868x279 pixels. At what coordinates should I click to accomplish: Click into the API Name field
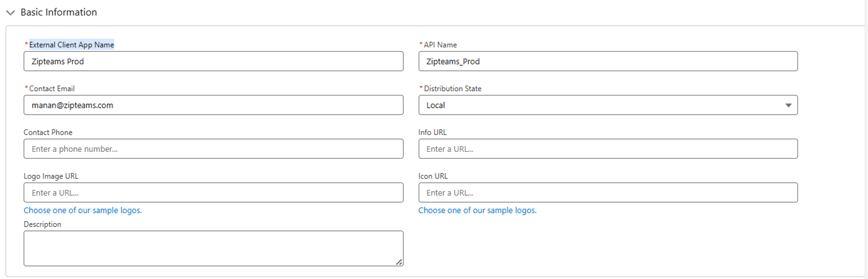[x=608, y=62]
